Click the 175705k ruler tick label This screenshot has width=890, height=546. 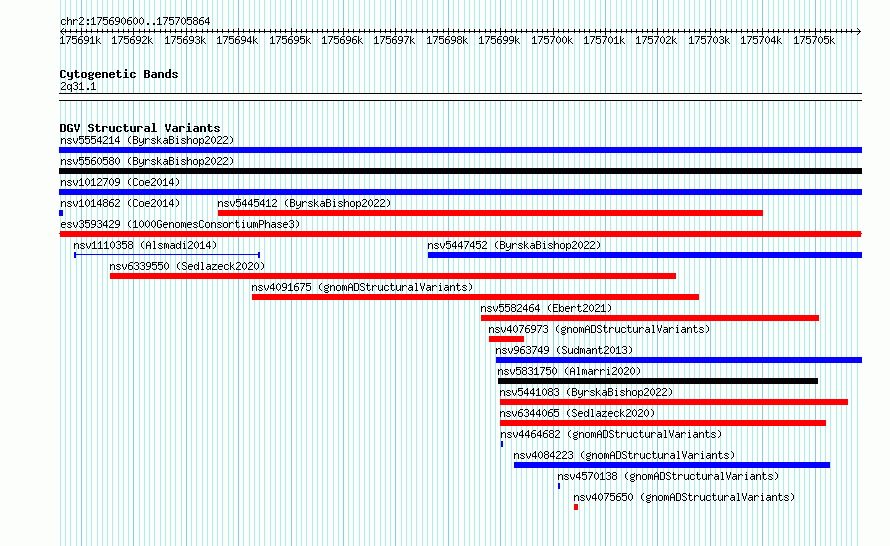tap(814, 40)
